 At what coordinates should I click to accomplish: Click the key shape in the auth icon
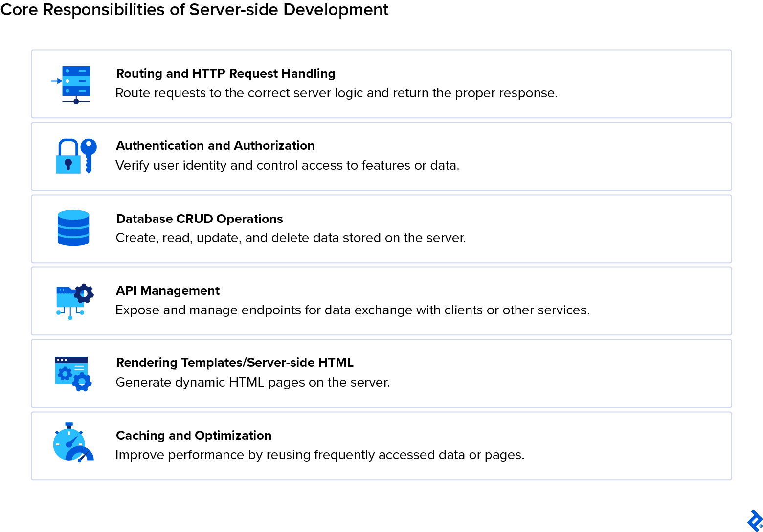[x=88, y=154]
